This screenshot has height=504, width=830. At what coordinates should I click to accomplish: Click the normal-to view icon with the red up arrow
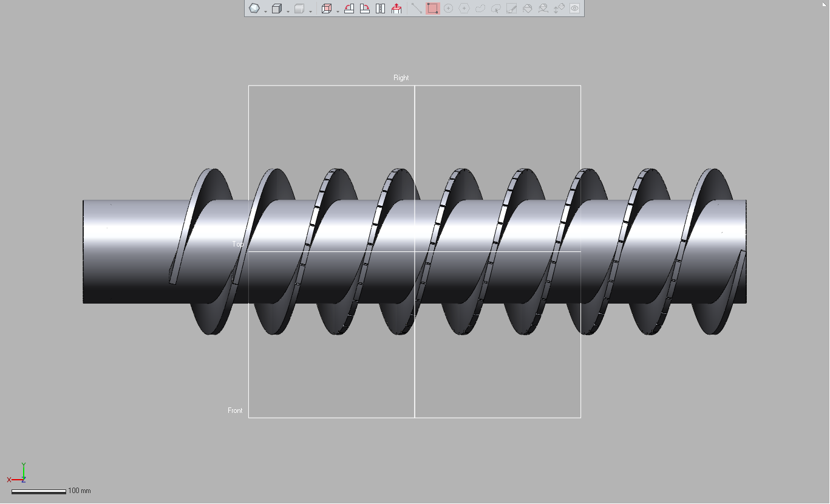[x=396, y=9]
